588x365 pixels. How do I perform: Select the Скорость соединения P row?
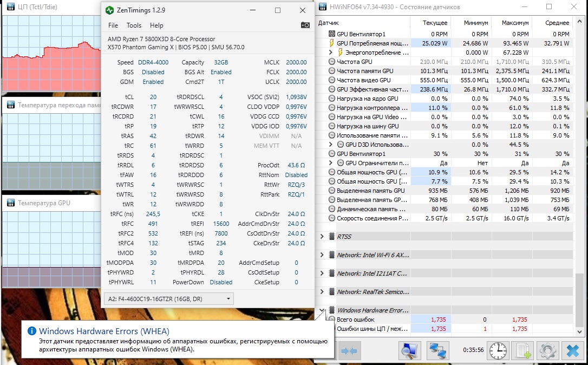click(x=445, y=218)
